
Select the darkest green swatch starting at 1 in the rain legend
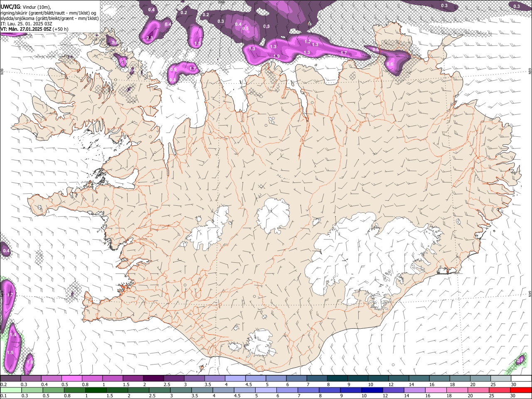coord(96,390)
